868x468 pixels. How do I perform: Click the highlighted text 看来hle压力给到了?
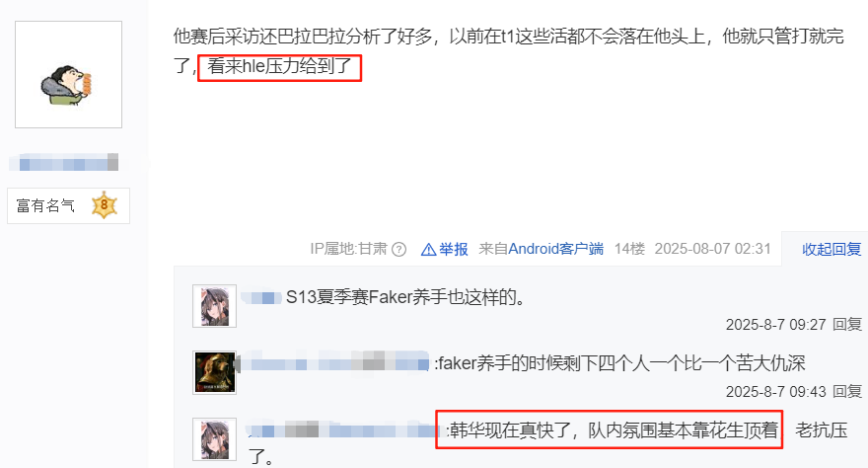(279, 67)
